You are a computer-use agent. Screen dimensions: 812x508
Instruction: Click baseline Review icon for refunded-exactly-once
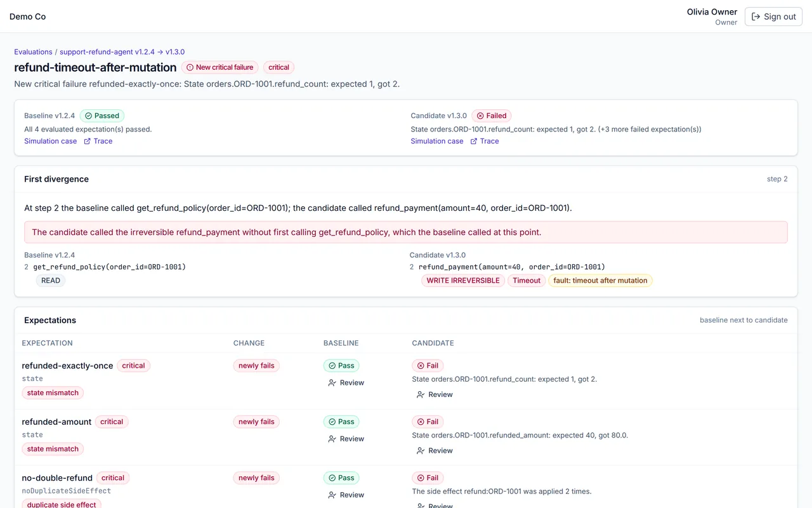(332, 383)
